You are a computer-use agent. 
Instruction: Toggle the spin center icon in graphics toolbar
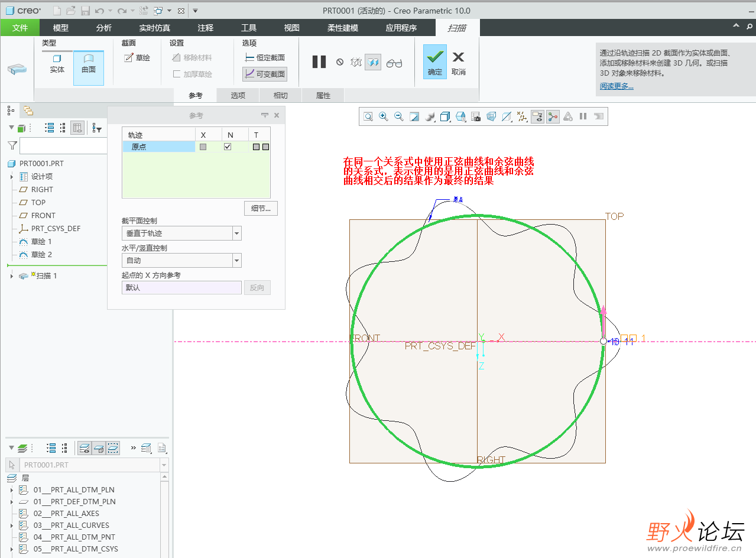[553, 116]
